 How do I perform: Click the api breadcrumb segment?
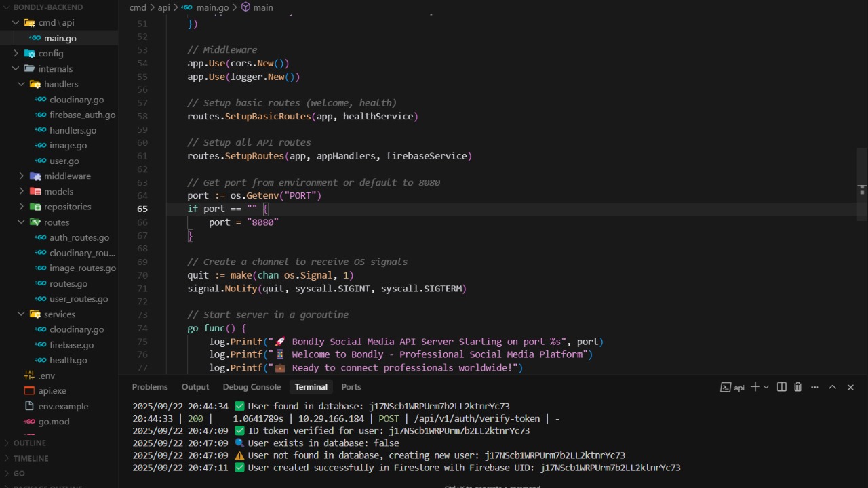(163, 7)
